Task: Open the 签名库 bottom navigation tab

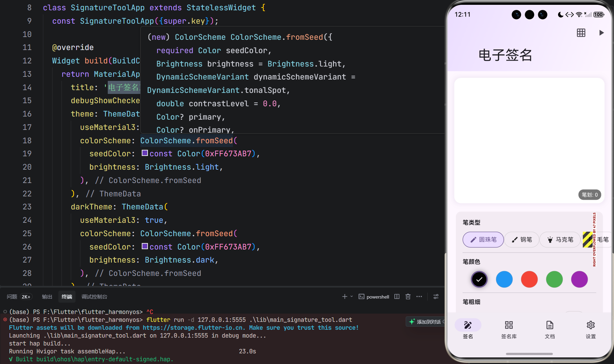Action: (x=509, y=329)
